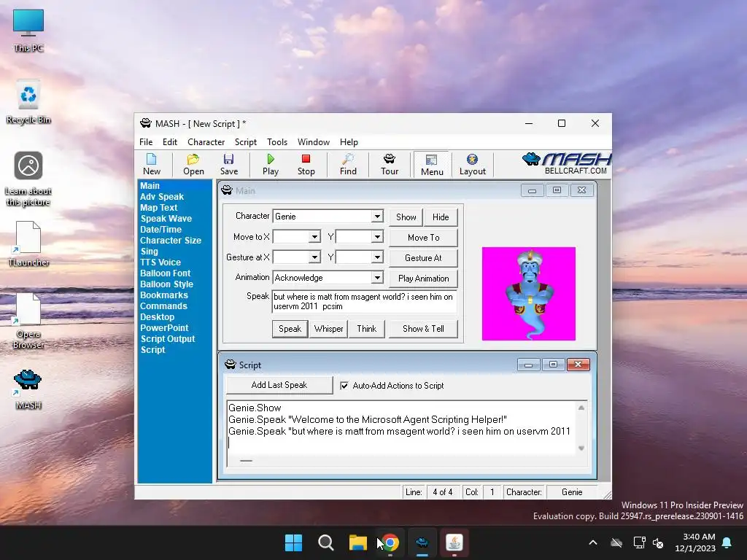The image size is (747, 560).
Task: Click the Speak button
Action: [290, 329]
